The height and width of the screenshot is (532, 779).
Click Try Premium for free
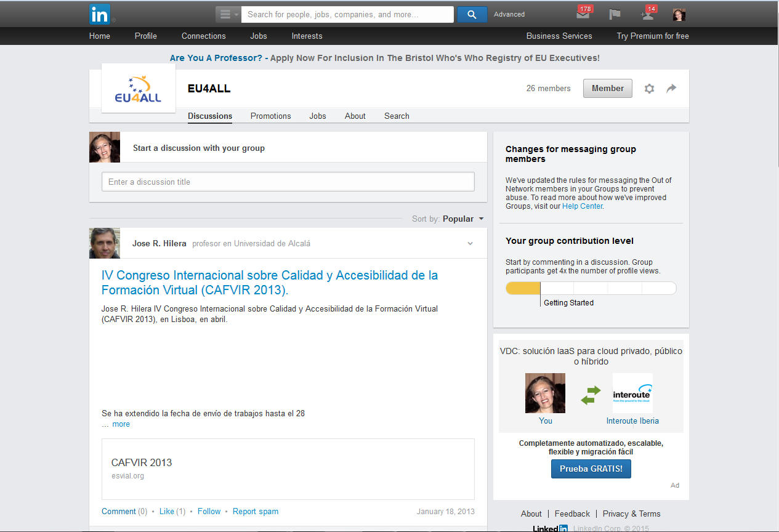pyautogui.click(x=653, y=36)
